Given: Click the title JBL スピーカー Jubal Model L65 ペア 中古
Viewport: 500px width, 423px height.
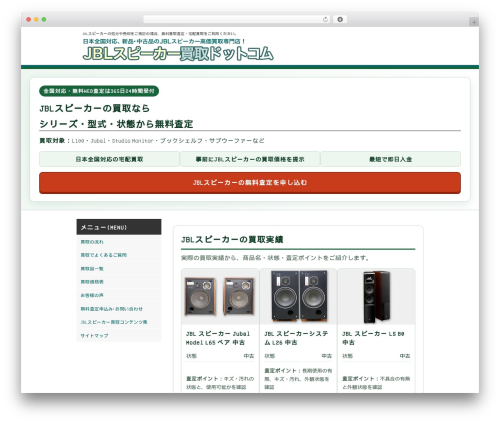Looking at the screenshot, I should 218,338.
